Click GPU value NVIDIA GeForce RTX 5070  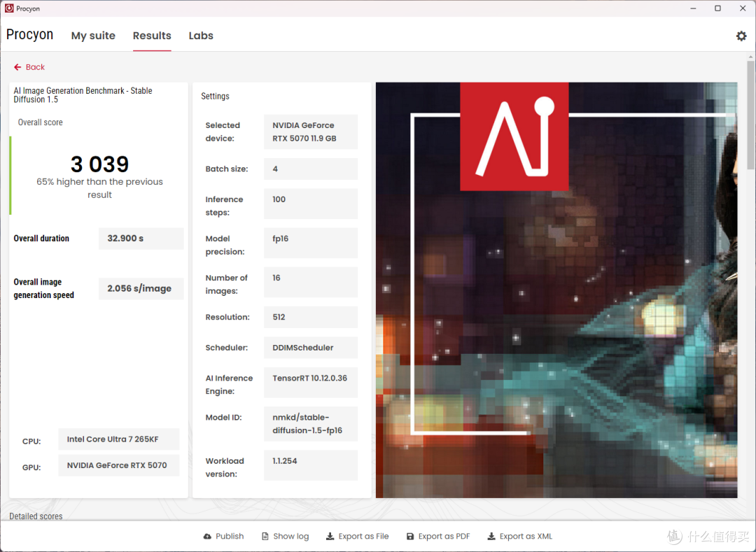(118, 465)
